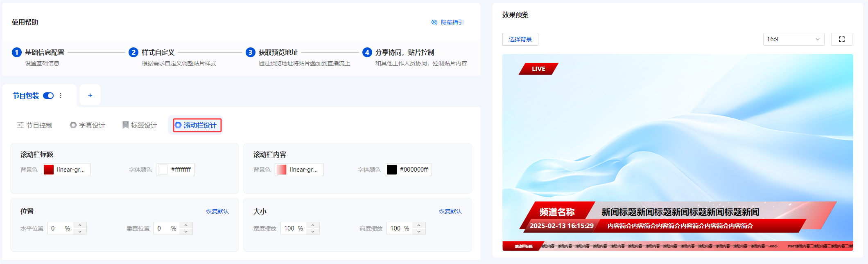Open the 16:9 aspect ratio dropdown
The image size is (868, 264).
793,39
